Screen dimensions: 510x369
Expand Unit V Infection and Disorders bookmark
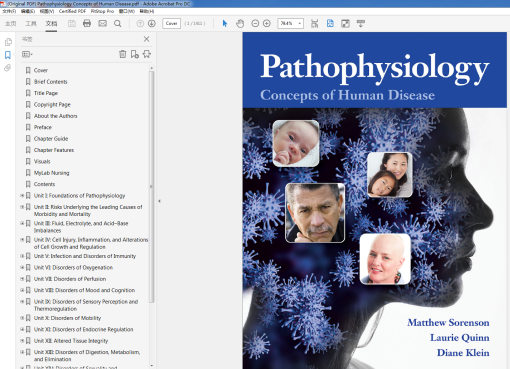(x=22, y=256)
